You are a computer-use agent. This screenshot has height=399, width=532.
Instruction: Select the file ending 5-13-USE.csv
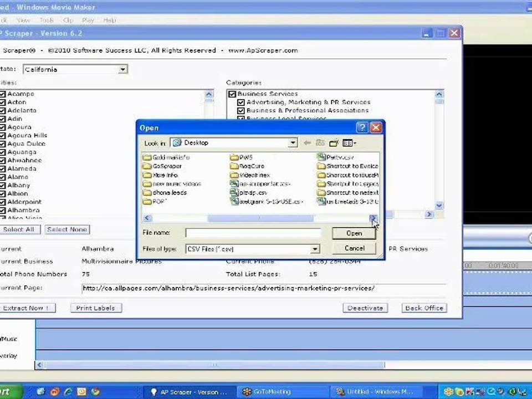click(267, 202)
